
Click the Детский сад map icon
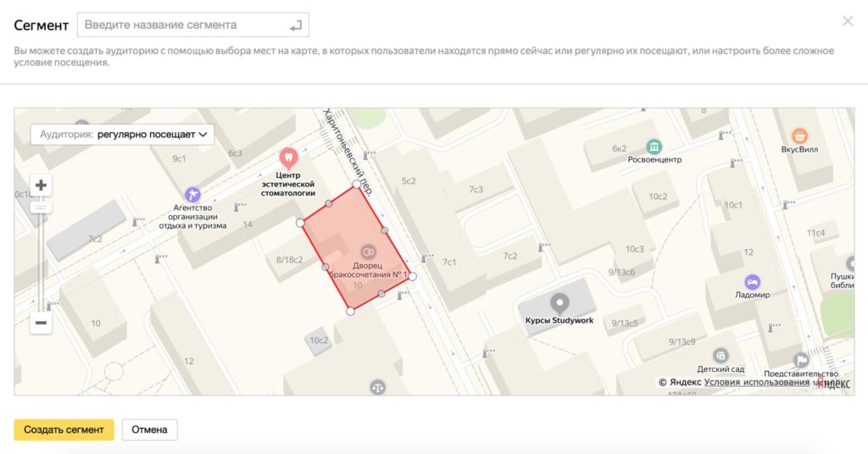point(721,356)
